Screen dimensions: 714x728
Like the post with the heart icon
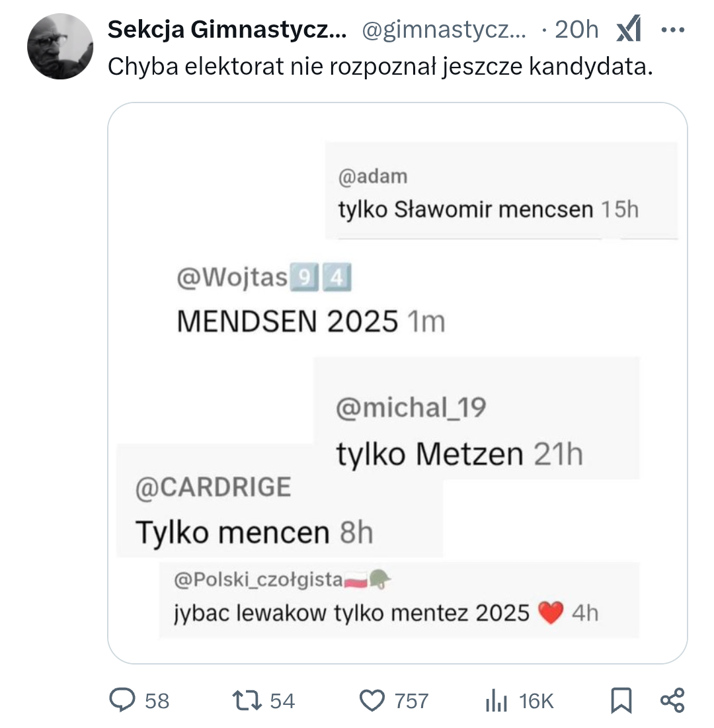click(x=372, y=700)
